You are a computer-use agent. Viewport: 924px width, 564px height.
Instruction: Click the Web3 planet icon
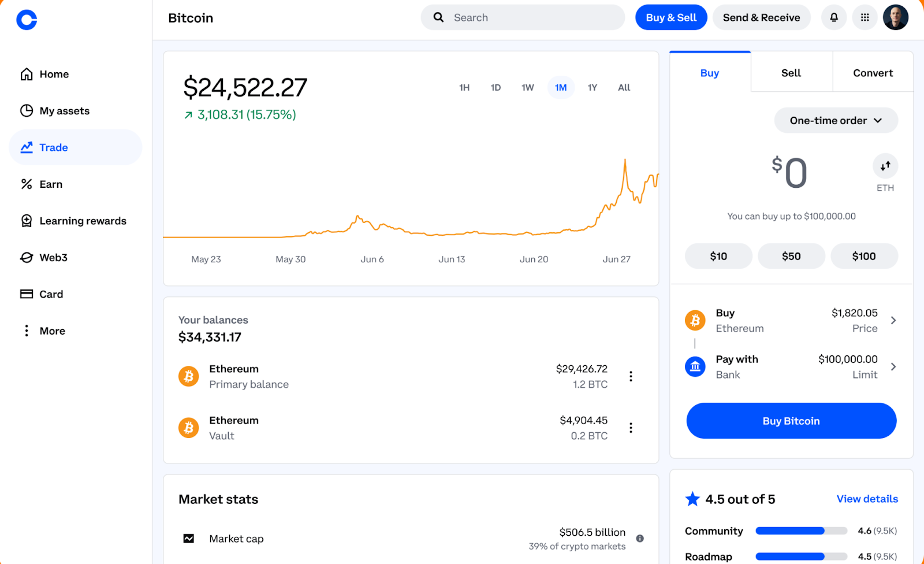pyautogui.click(x=27, y=257)
